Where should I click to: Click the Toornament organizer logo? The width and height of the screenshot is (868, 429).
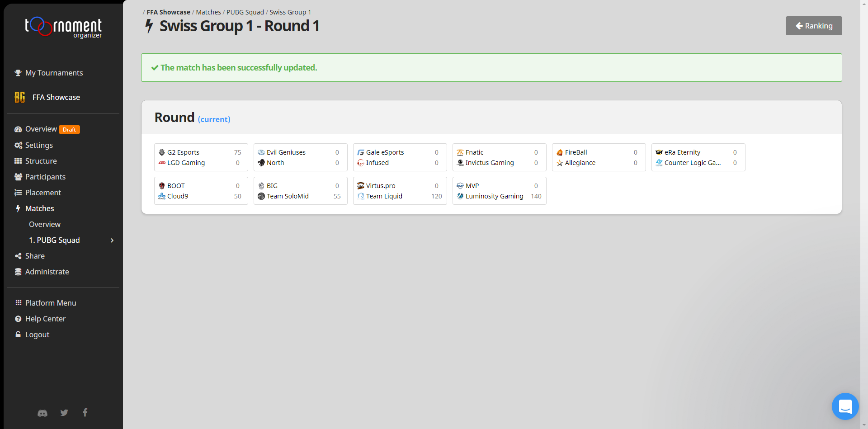(63, 28)
